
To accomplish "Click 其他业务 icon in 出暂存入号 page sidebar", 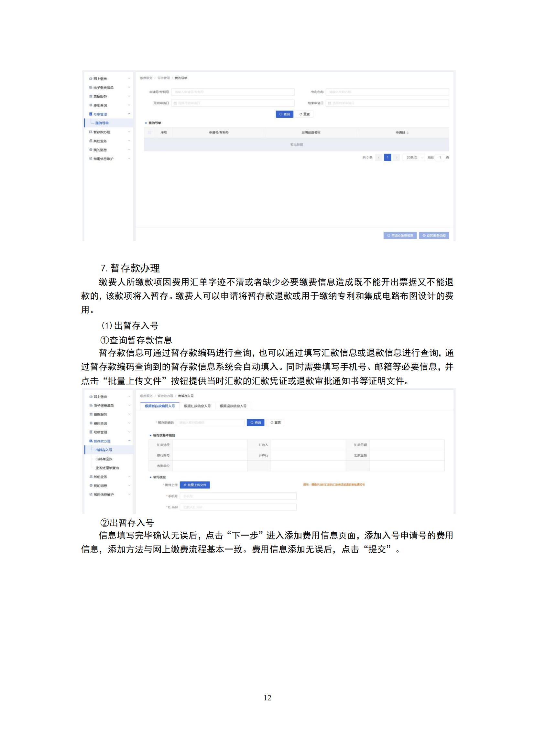I will (91, 477).
